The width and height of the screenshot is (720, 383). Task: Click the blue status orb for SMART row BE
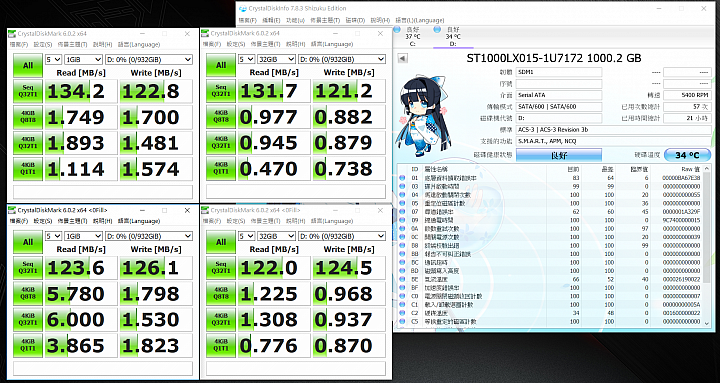coord(402,279)
